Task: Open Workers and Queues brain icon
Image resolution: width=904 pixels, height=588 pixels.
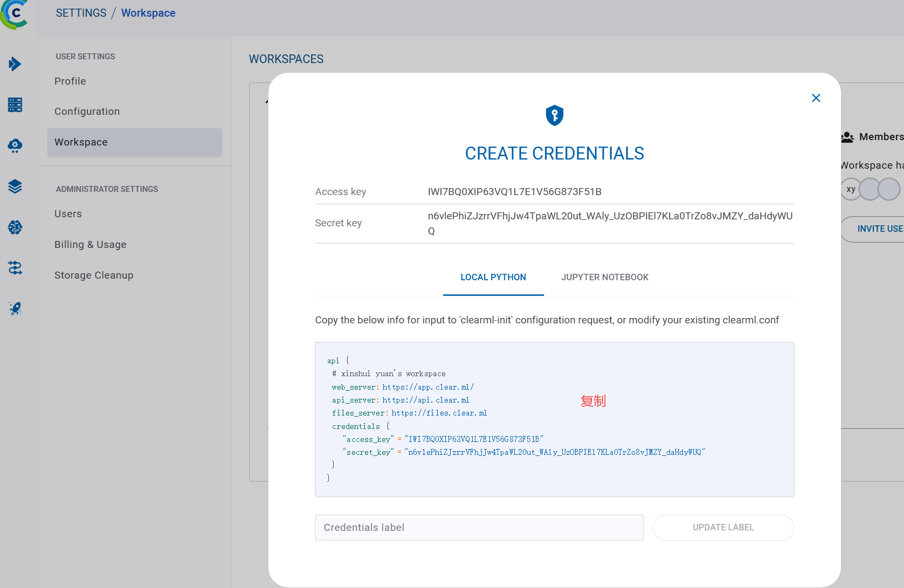Action: pyautogui.click(x=15, y=227)
